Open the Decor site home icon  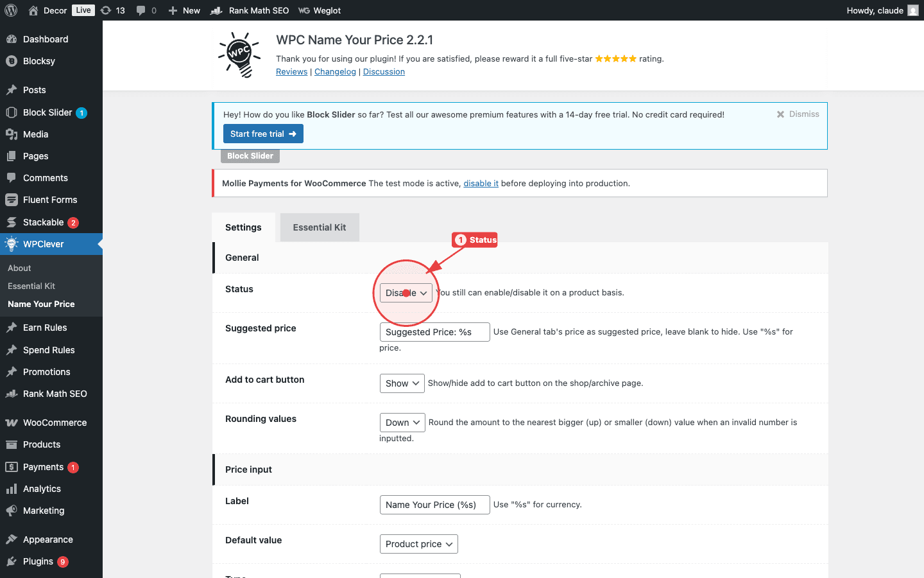pos(33,10)
